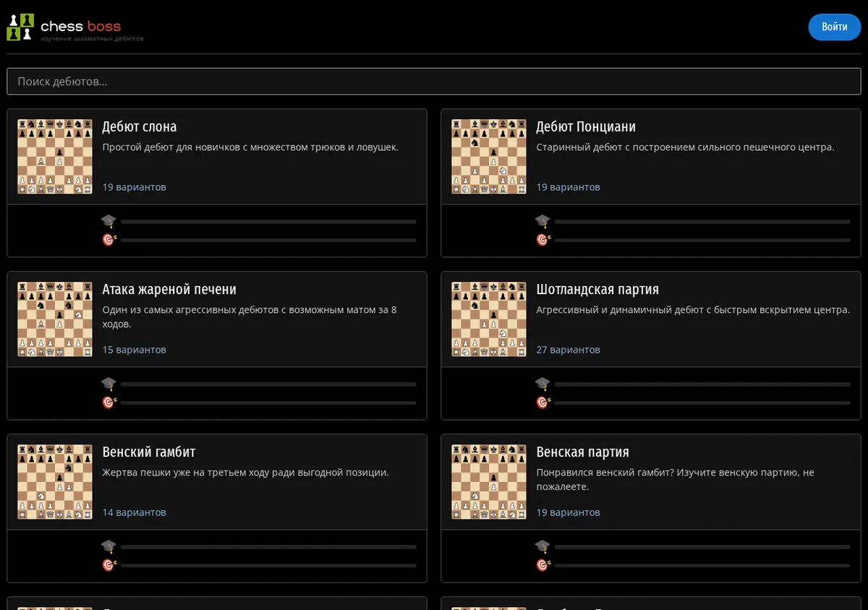Click the graduation cap icon under Атака жареной печени
Screen dimensions: 868x610
tap(109, 384)
